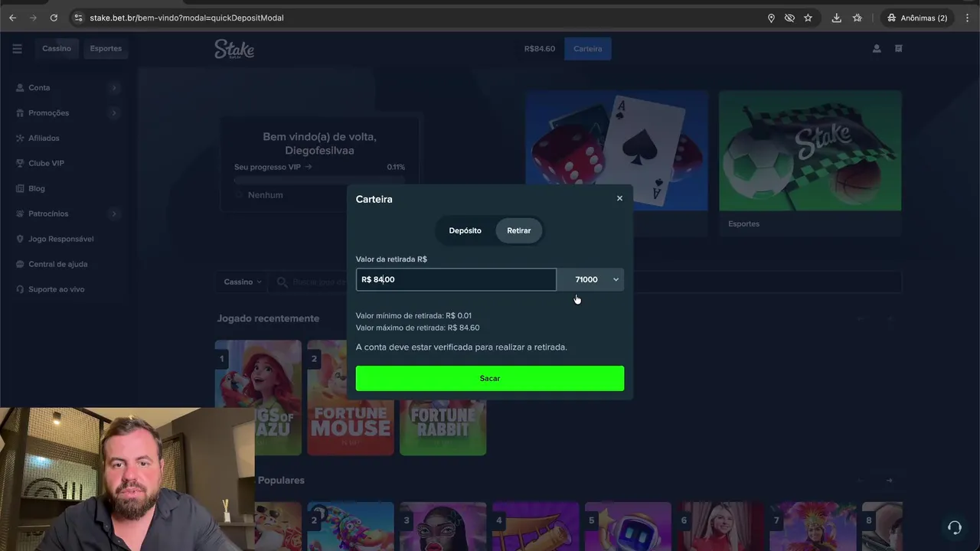The image size is (980, 551).
Task: Go back with browser back arrow
Action: (12, 18)
